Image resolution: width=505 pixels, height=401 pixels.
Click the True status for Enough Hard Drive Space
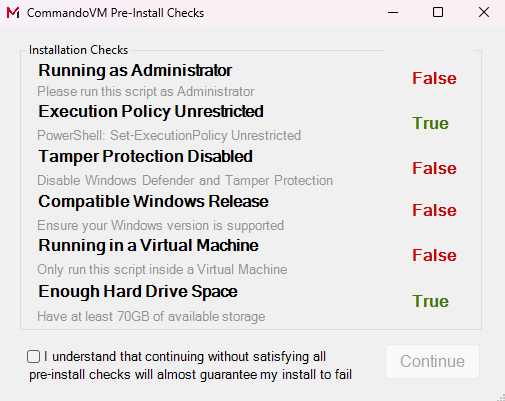[430, 301]
